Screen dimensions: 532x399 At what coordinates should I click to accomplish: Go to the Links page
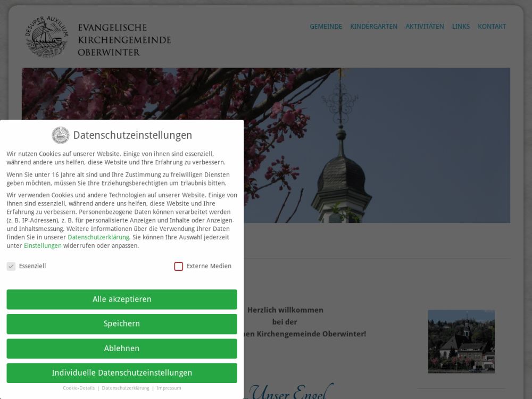coord(461,27)
